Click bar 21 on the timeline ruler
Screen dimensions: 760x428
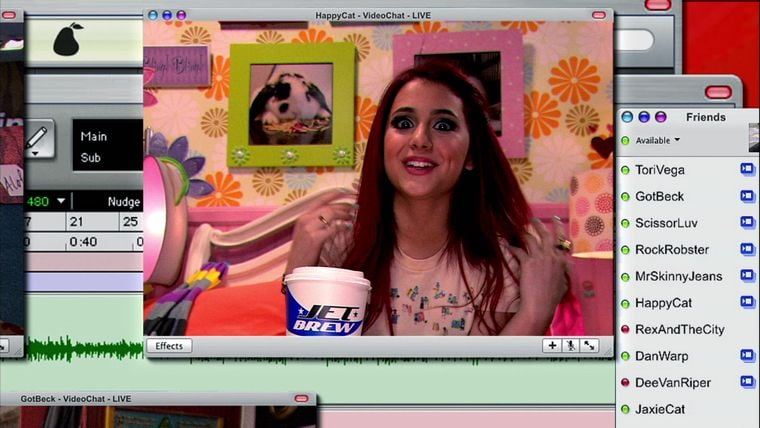click(x=76, y=222)
